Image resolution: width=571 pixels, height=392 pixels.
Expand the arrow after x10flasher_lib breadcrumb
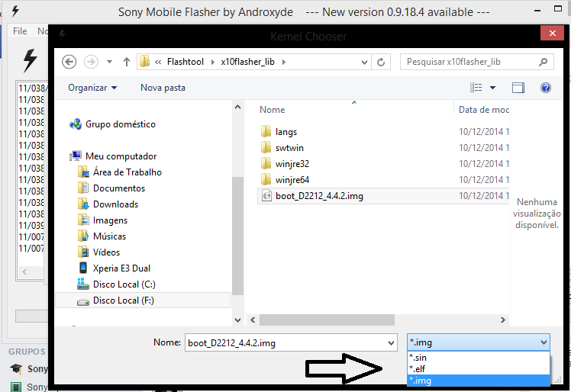click(284, 62)
